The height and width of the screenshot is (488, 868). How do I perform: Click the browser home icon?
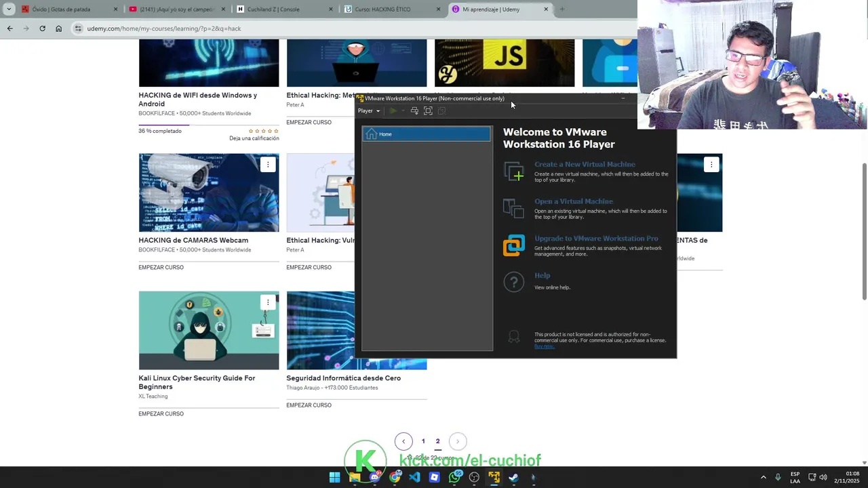(58, 28)
